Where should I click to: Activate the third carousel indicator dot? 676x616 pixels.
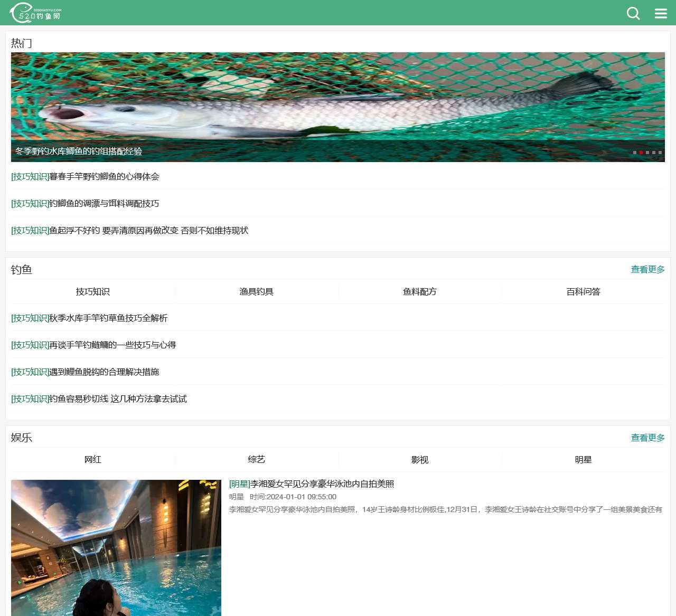(647, 152)
